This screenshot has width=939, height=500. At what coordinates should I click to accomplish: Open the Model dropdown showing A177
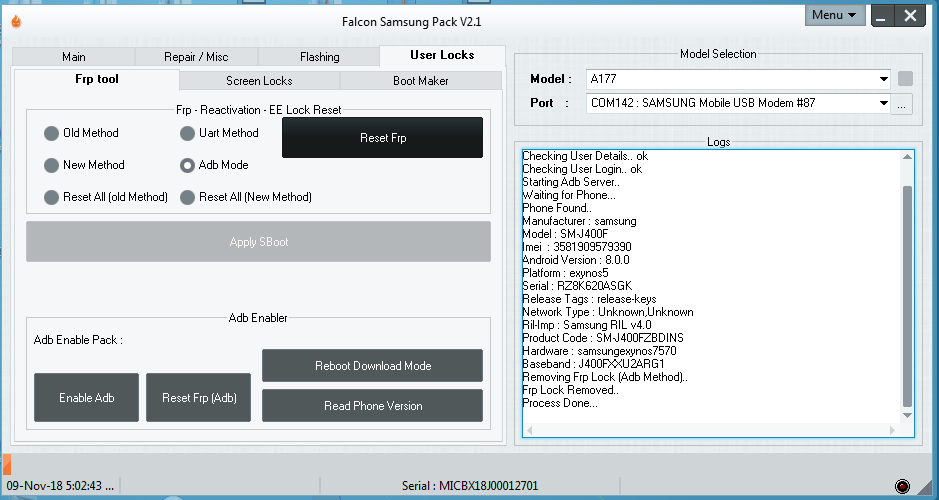738,78
